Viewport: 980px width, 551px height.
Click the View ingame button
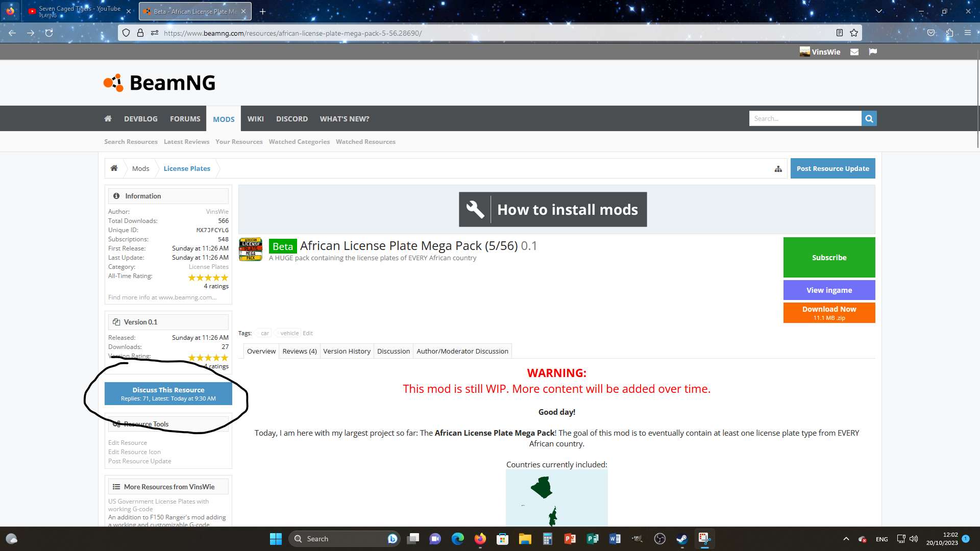pyautogui.click(x=829, y=290)
